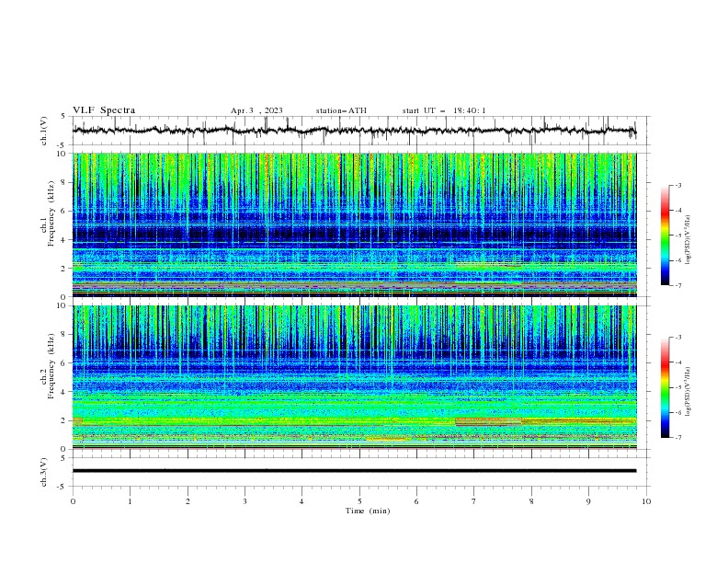This screenshot has width=728, height=563.
Task: Click the '-3' label on ch.1 color bar
Action: [x=677, y=185]
